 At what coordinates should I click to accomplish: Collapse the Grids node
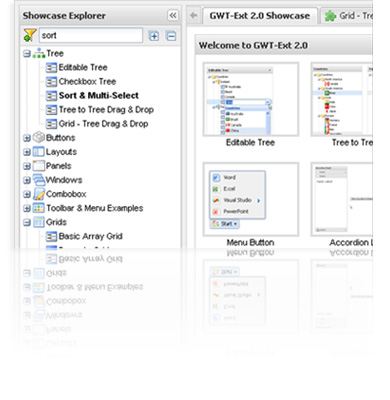pos(27,222)
